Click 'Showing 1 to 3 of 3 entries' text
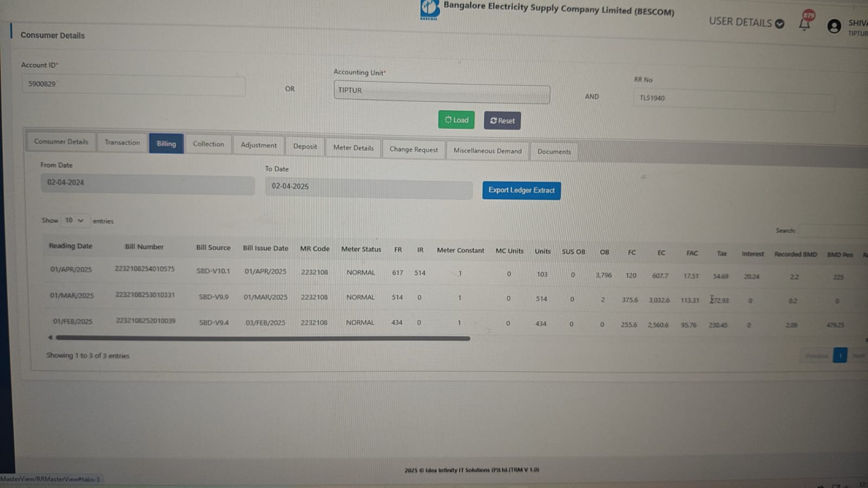868x488 pixels. click(88, 356)
